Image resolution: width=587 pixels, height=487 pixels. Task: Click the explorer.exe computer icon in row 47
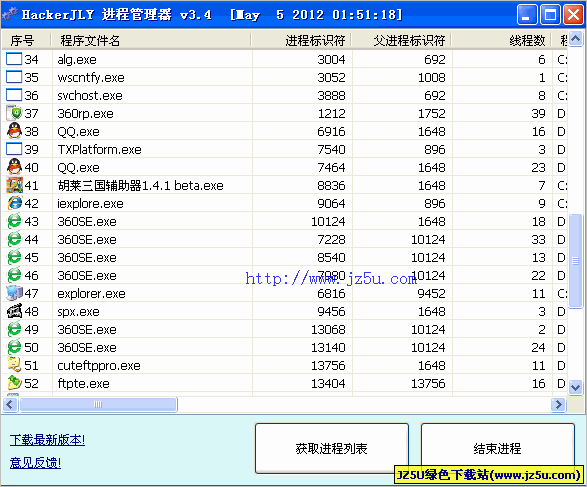(x=14, y=293)
